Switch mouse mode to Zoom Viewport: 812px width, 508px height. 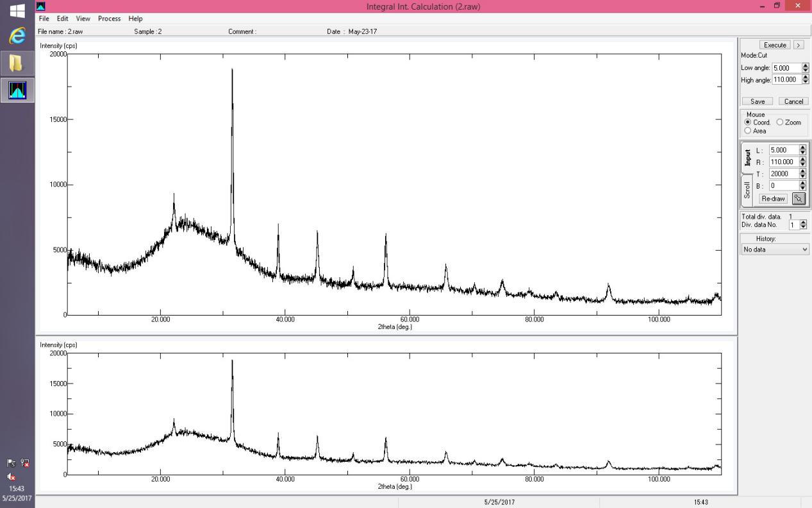pyautogui.click(x=780, y=123)
